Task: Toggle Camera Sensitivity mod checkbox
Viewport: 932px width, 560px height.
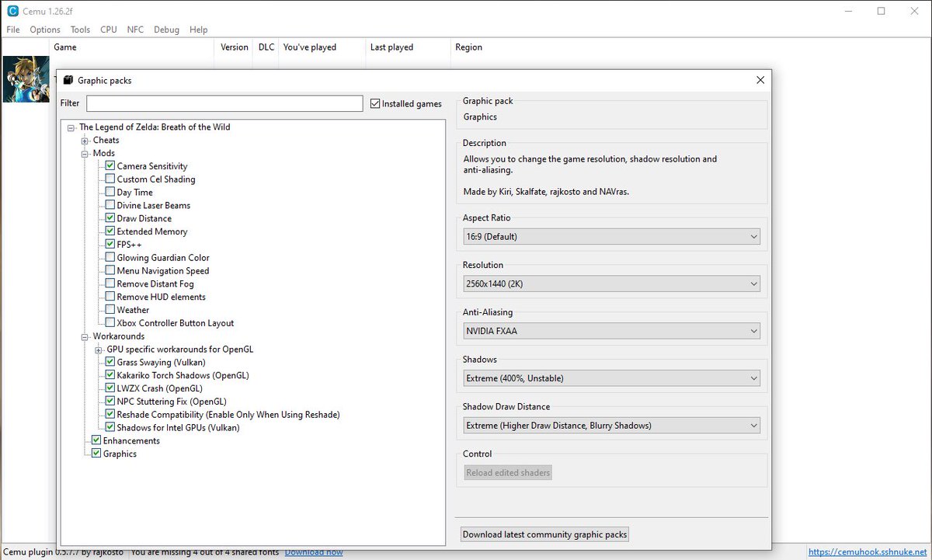Action: (110, 166)
